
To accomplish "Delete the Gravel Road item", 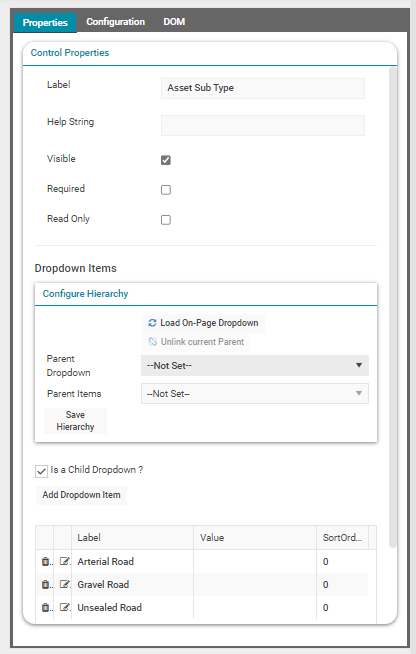I will click(x=45, y=584).
